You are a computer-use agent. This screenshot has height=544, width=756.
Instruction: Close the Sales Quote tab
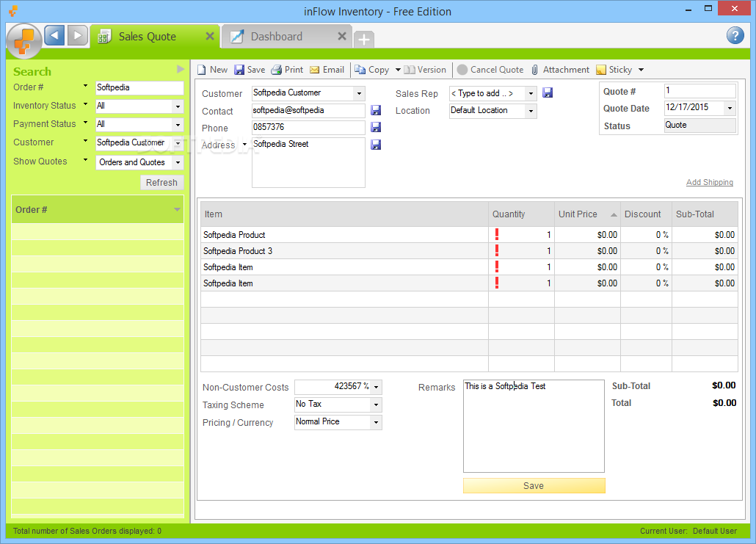tap(210, 36)
